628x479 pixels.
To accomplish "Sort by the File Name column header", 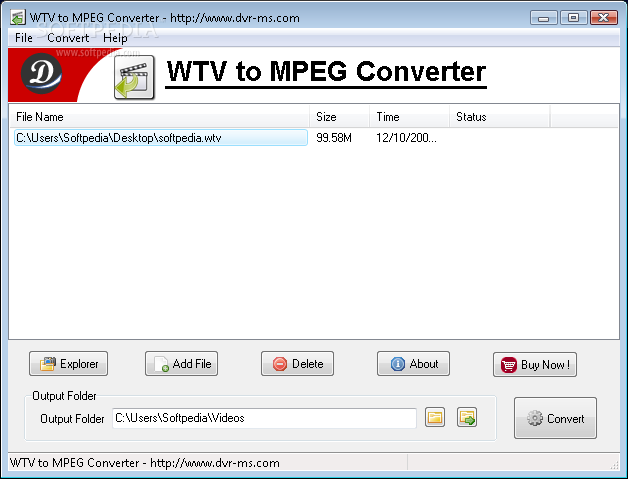I will point(159,117).
